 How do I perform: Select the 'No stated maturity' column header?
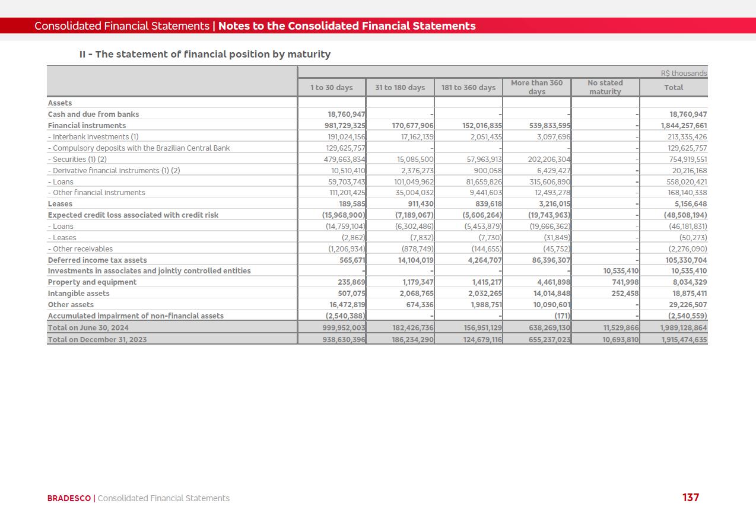(x=605, y=87)
